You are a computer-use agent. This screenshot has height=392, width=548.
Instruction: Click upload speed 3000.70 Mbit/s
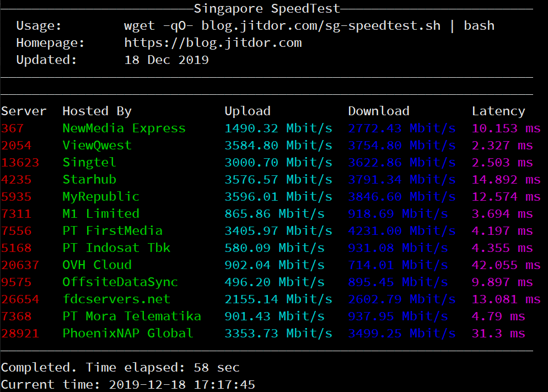click(278, 163)
